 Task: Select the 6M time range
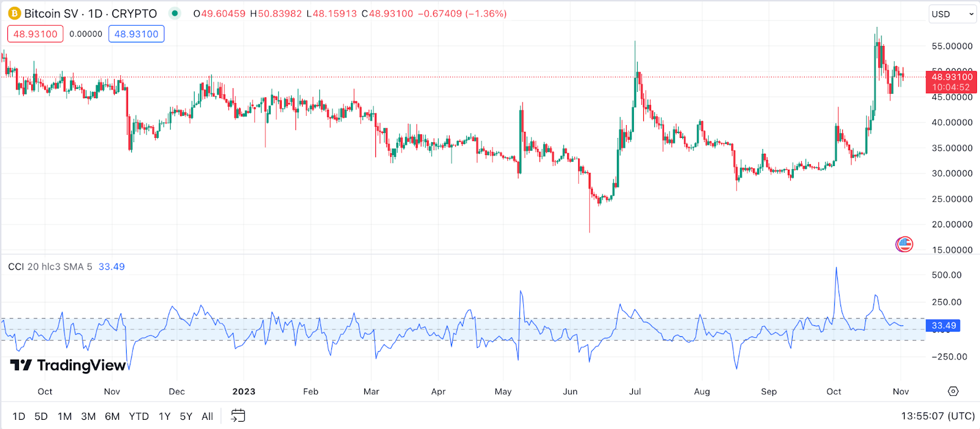coord(112,416)
